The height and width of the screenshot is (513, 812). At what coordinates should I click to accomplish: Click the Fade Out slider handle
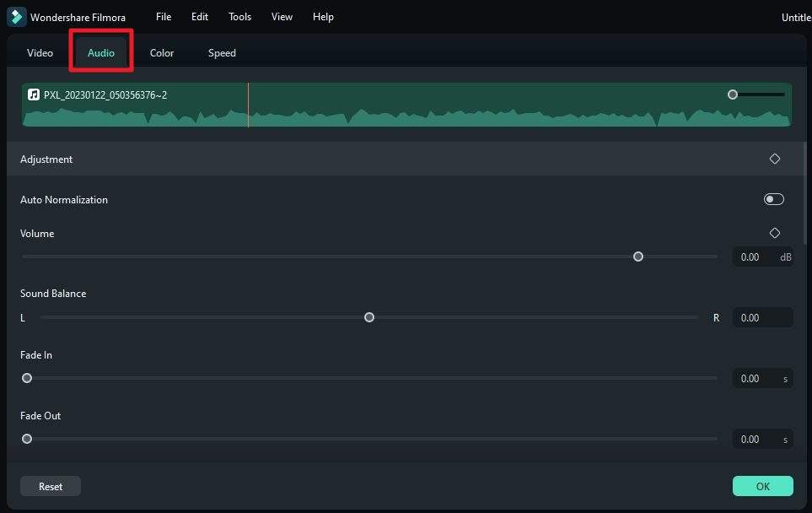pos(27,439)
